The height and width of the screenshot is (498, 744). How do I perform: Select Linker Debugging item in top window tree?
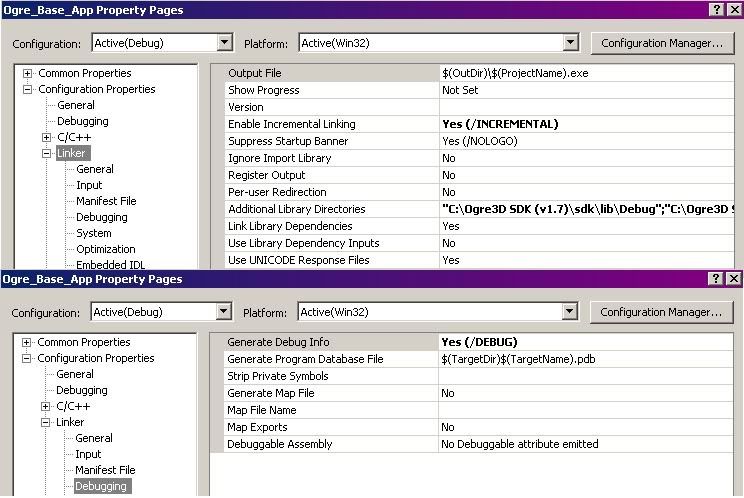pyautogui.click(x=102, y=218)
